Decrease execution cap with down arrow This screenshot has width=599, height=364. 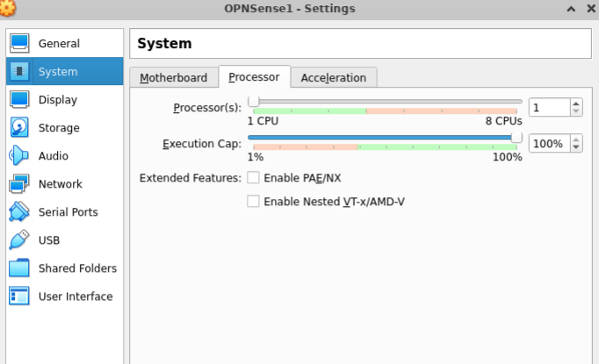[x=576, y=147]
